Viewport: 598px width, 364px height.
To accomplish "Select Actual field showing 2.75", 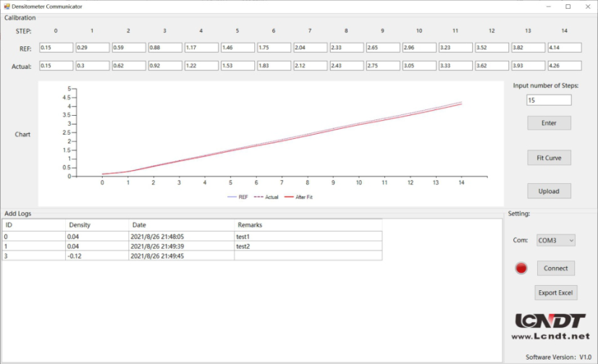I will tap(383, 66).
